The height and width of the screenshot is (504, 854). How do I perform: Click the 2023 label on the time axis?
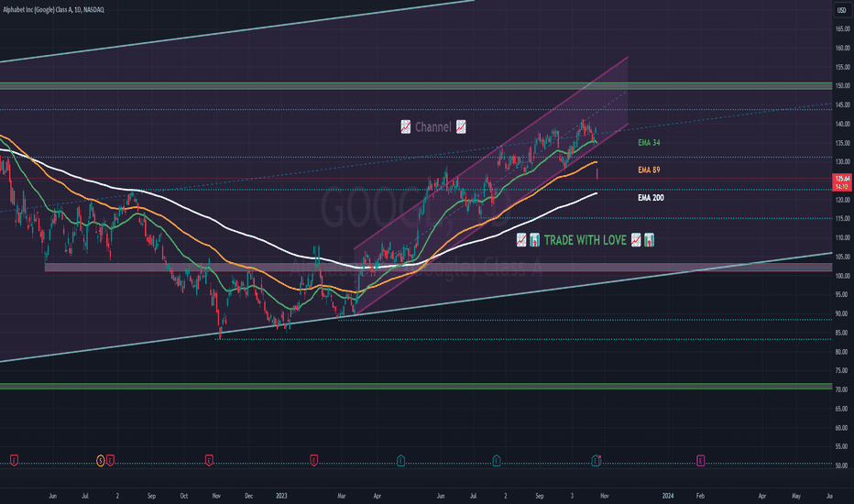point(281,496)
